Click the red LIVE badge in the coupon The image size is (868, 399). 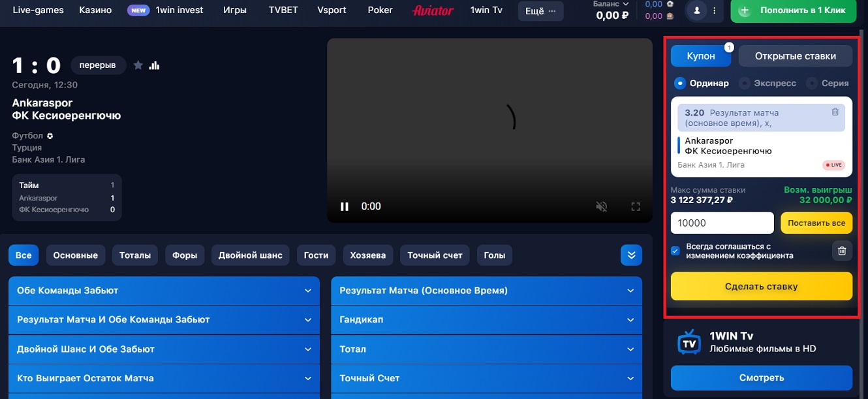point(834,165)
